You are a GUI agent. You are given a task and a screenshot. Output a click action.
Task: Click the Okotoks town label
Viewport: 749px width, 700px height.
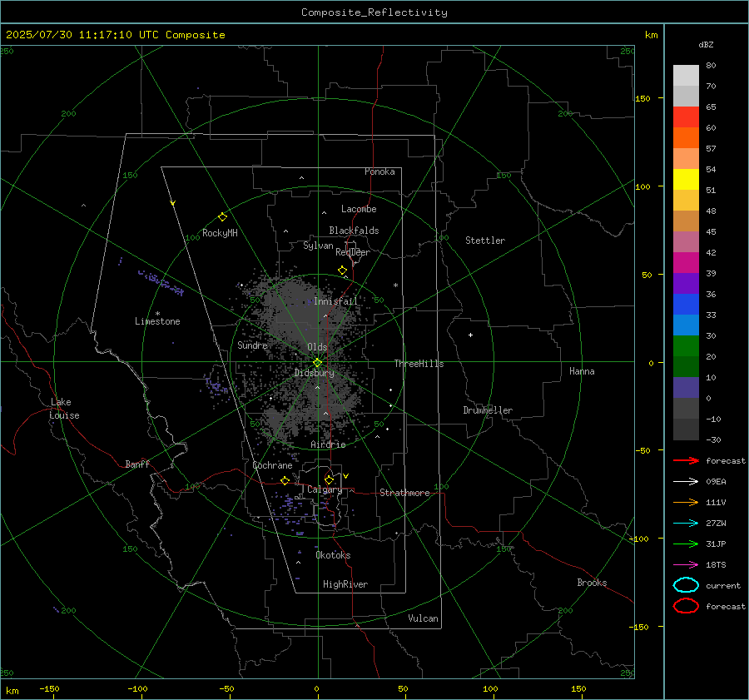coord(333,556)
